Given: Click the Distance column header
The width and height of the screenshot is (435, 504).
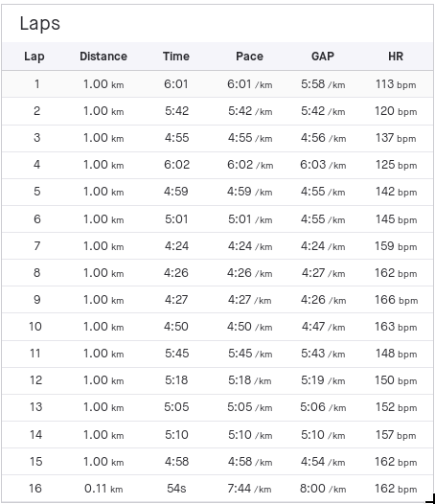Looking at the screenshot, I should pos(103,57).
